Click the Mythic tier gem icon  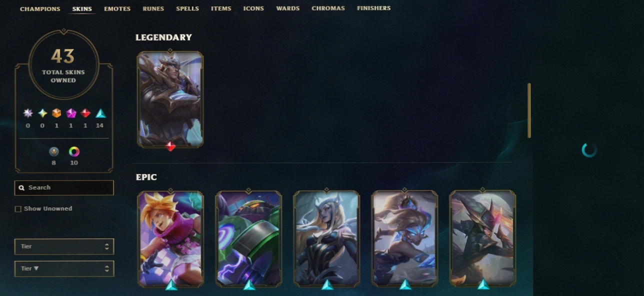point(42,113)
